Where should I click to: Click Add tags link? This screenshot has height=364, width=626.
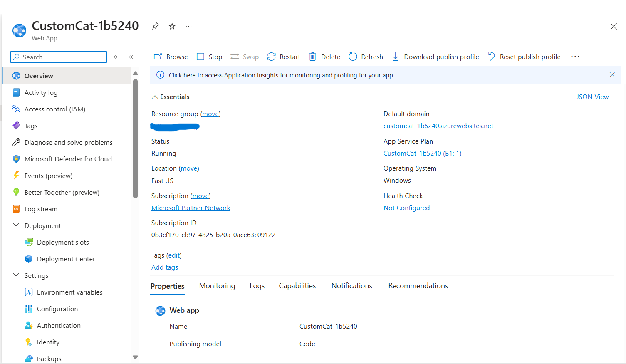click(x=165, y=267)
